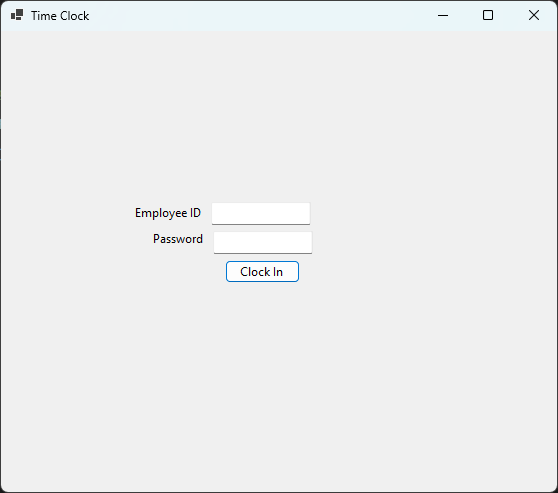Click the Clock In button

(x=262, y=272)
